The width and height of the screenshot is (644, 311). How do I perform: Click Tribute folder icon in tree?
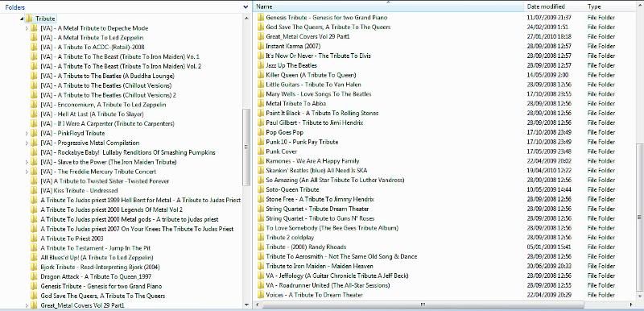29,19
